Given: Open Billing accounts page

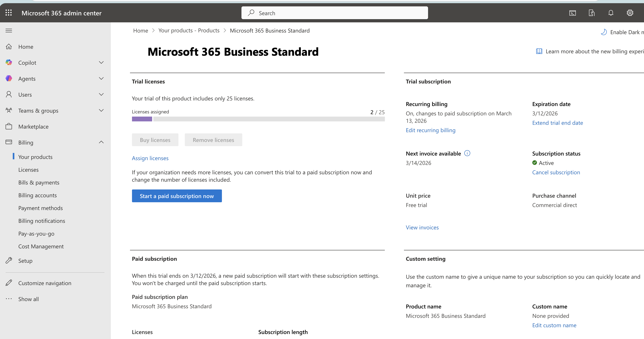Looking at the screenshot, I should pyautogui.click(x=37, y=195).
